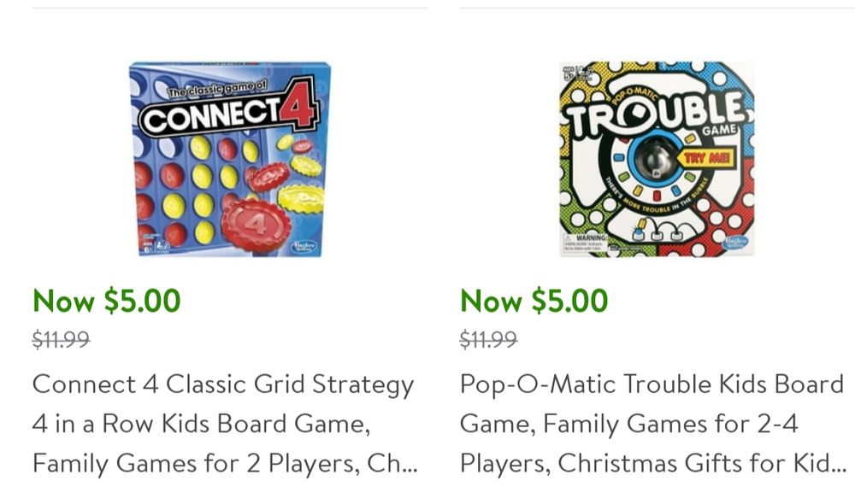Select Now $5.00 price under Connect 4
Screen dimensions: 855x504
click(x=106, y=301)
